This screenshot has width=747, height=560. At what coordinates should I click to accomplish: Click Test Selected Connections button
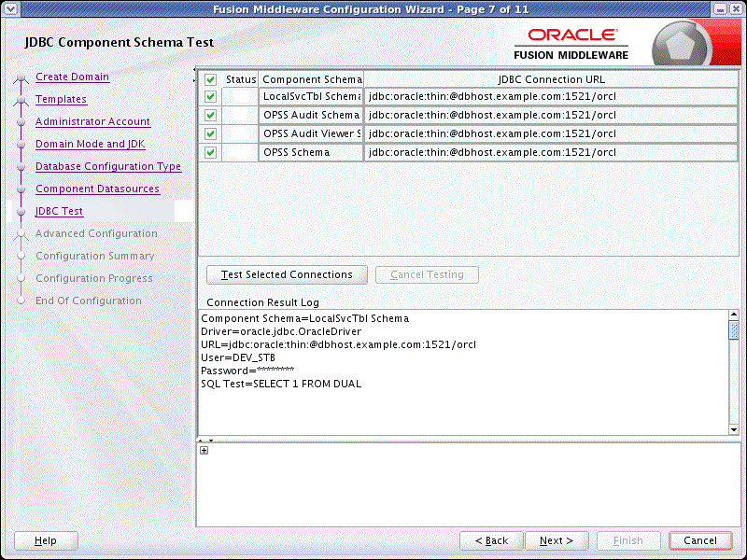tap(287, 274)
